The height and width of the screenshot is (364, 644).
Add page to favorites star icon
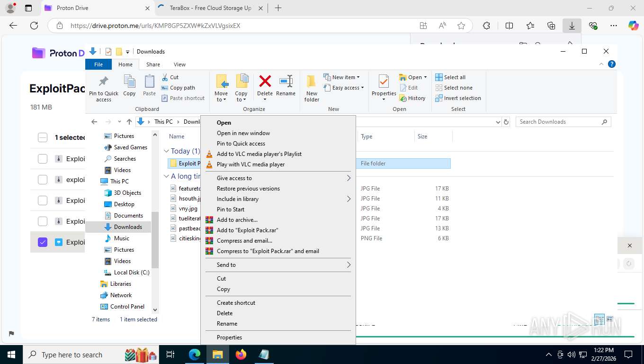coord(461,26)
